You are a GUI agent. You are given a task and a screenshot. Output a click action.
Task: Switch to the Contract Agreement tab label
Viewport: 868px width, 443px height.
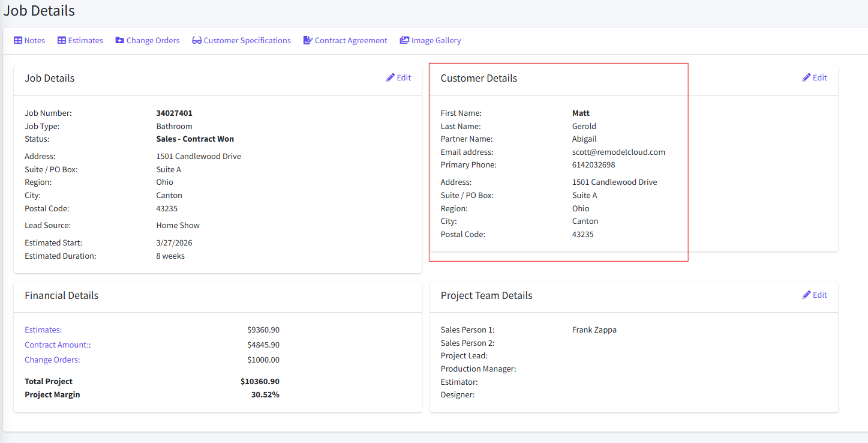click(351, 41)
